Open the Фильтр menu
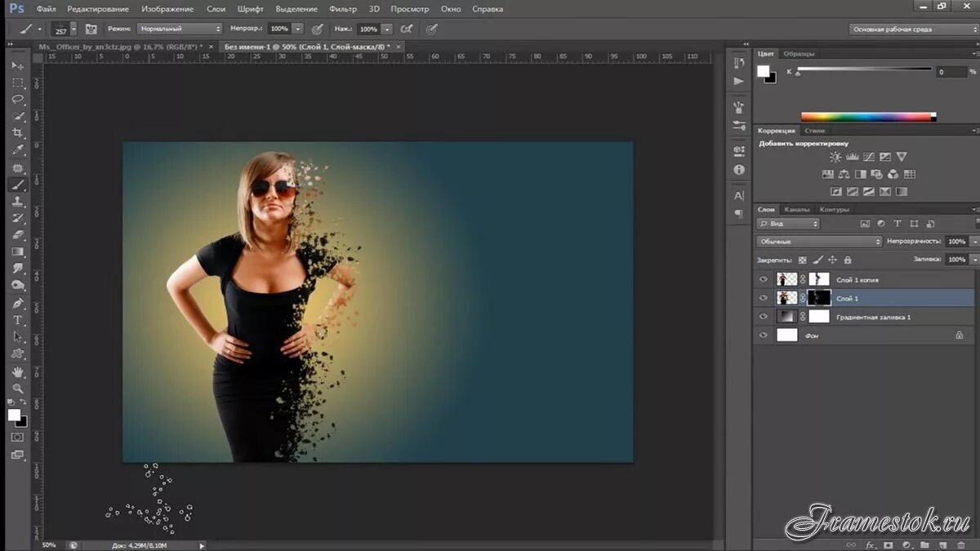980x551 pixels. pyautogui.click(x=343, y=9)
